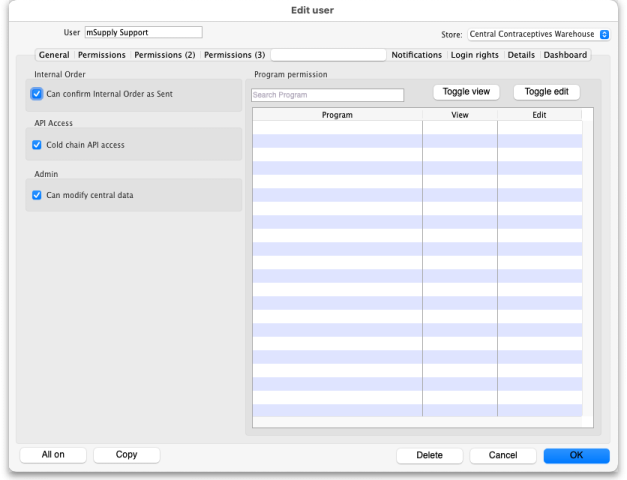Click the Program column header
Viewport: 627px width, 480px height.
(x=337, y=115)
